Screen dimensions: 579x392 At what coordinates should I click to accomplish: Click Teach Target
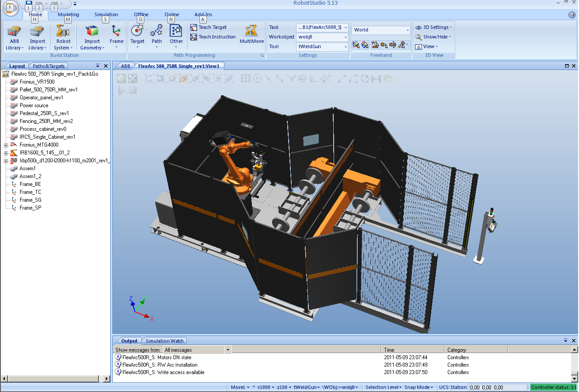[209, 27]
